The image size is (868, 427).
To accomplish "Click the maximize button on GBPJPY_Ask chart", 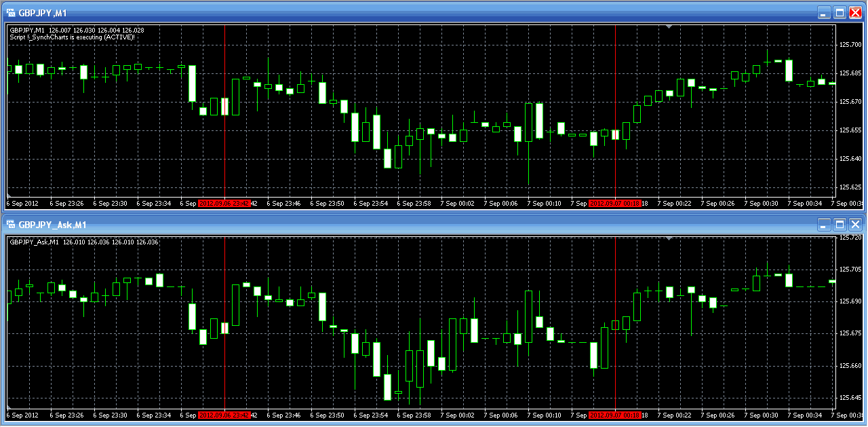I will tap(838, 224).
